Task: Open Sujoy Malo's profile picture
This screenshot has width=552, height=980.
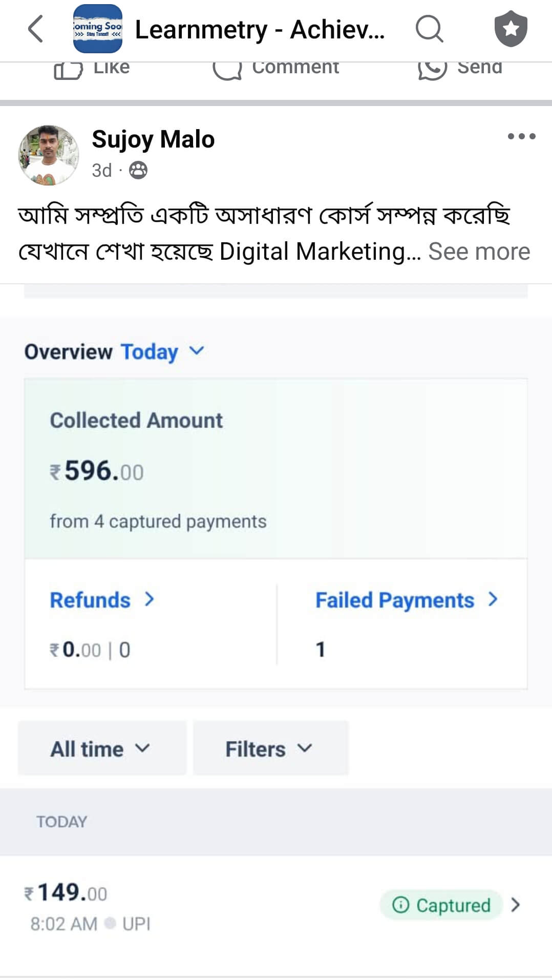Action: tap(49, 155)
